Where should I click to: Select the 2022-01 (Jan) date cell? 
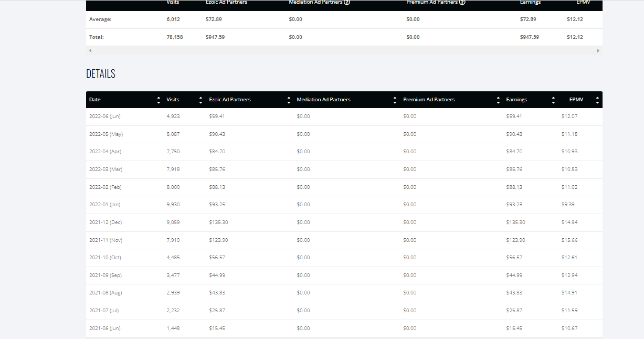pos(104,205)
